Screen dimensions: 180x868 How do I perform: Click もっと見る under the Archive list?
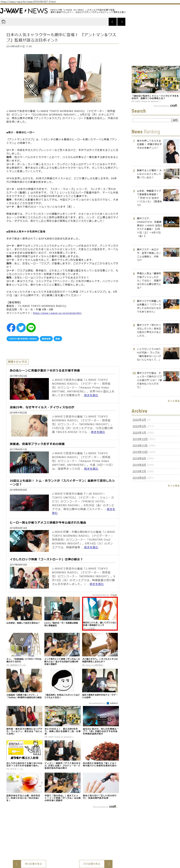point(173,486)
